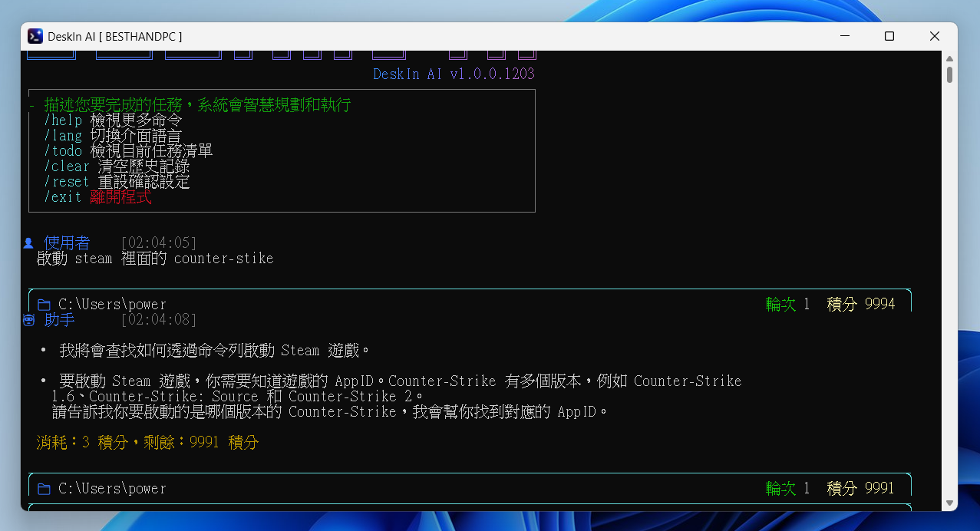980x531 pixels.
Task: Maximize the DeskIn AI window
Action: pos(889,36)
